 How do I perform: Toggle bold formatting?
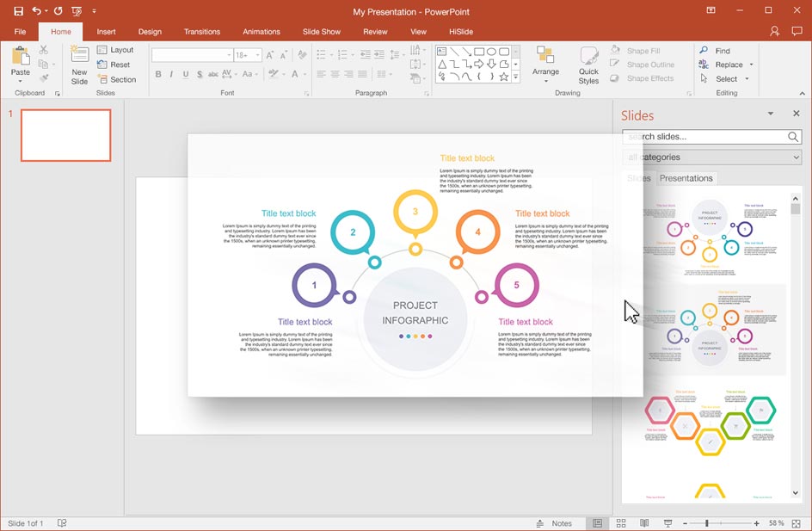tap(158, 75)
